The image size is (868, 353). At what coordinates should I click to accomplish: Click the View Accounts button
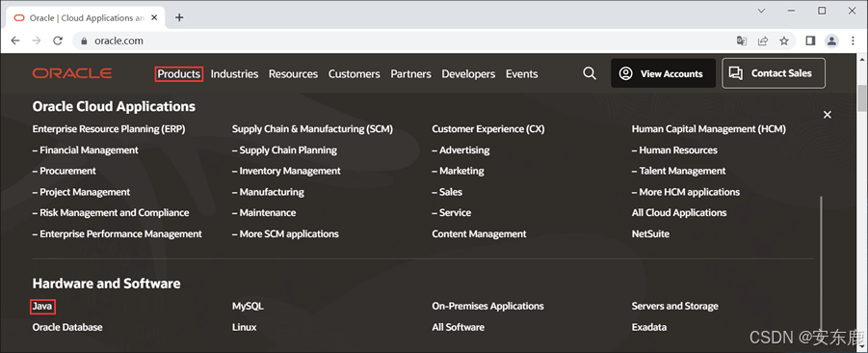click(x=663, y=73)
